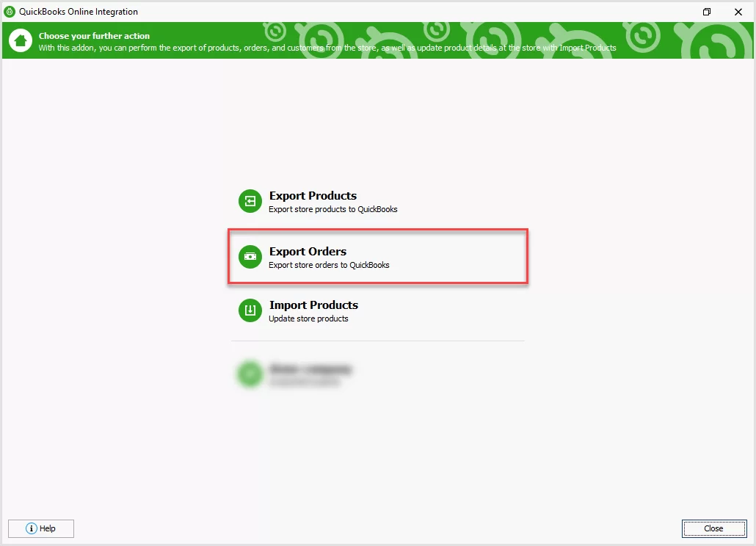Image resolution: width=756 pixels, height=546 pixels.
Task: Click the Restore window icon
Action: pyautogui.click(x=707, y=12)
